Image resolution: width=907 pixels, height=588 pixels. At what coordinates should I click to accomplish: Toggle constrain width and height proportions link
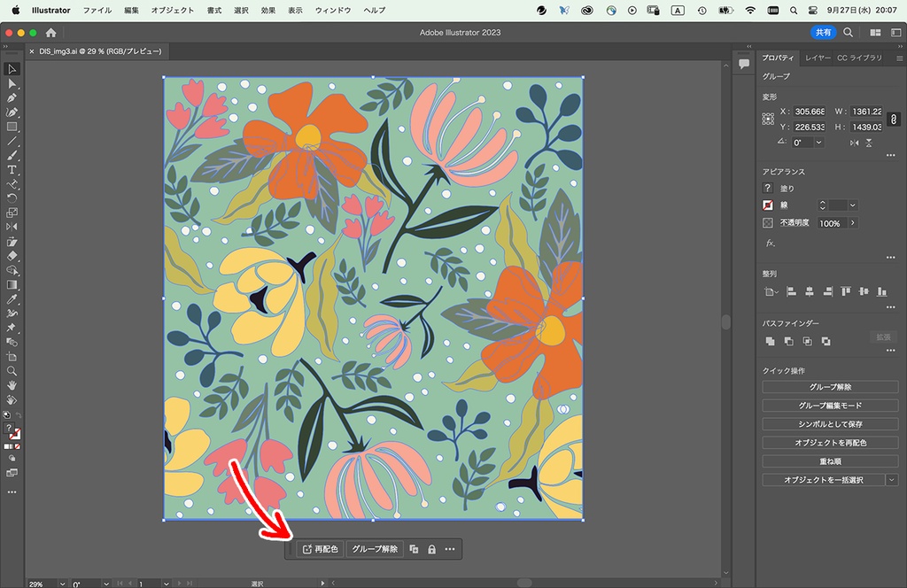tap(894, 119)
